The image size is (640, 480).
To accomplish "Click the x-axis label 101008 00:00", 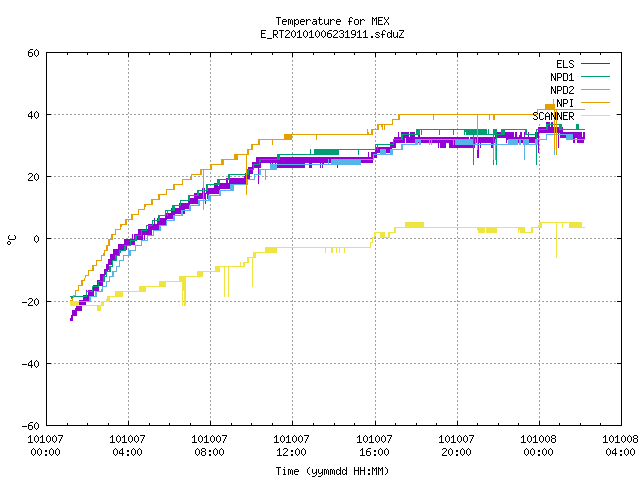I will pyautogui.click(x=538, y=446).
